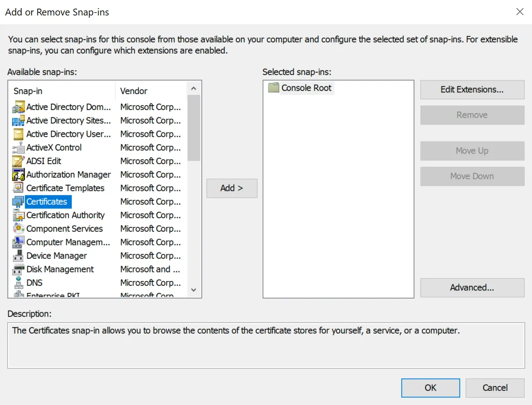Click the snap-in list scrollbar thumb
The image size is (532, 405).
(x=194, y=128)
